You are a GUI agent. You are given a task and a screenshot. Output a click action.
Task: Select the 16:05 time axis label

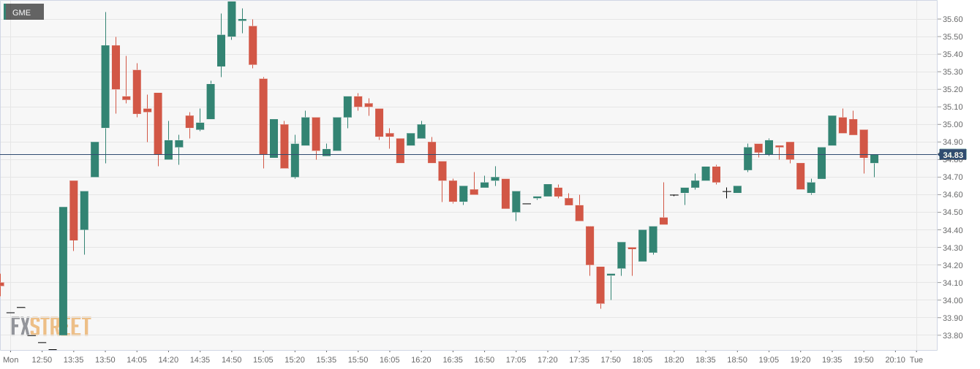point(390,360)
